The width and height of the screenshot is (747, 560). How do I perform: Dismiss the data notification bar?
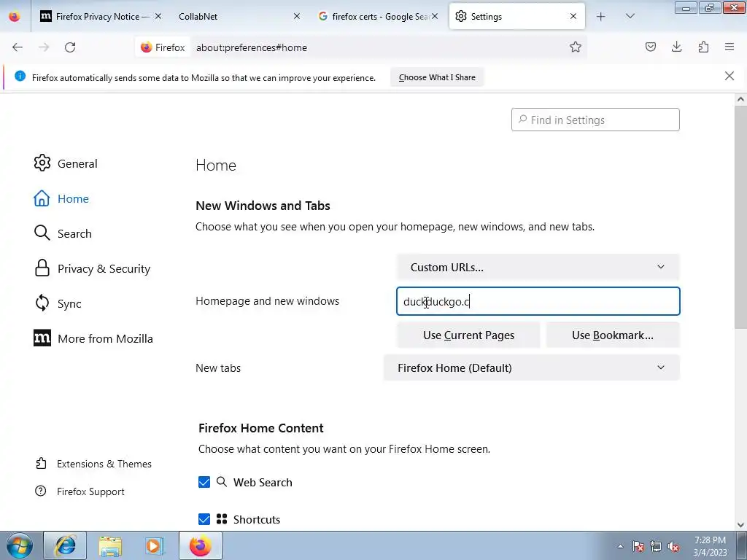pos(729,76)
